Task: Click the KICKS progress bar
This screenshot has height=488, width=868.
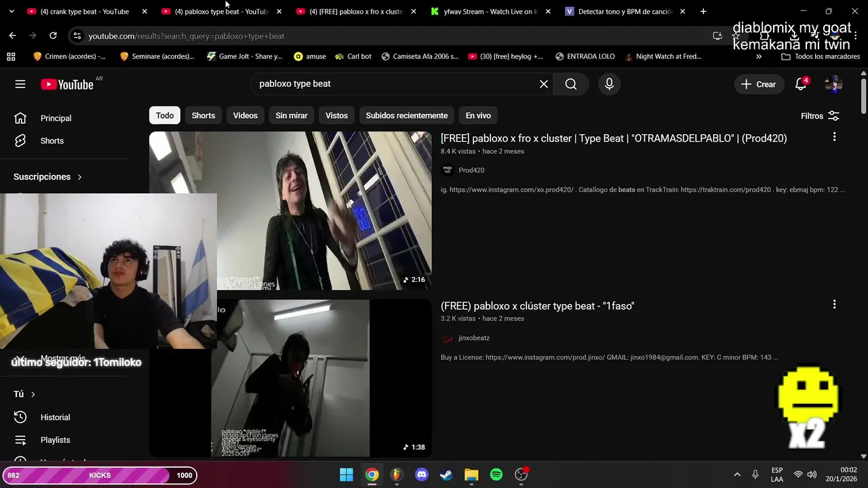Action: 100,475
